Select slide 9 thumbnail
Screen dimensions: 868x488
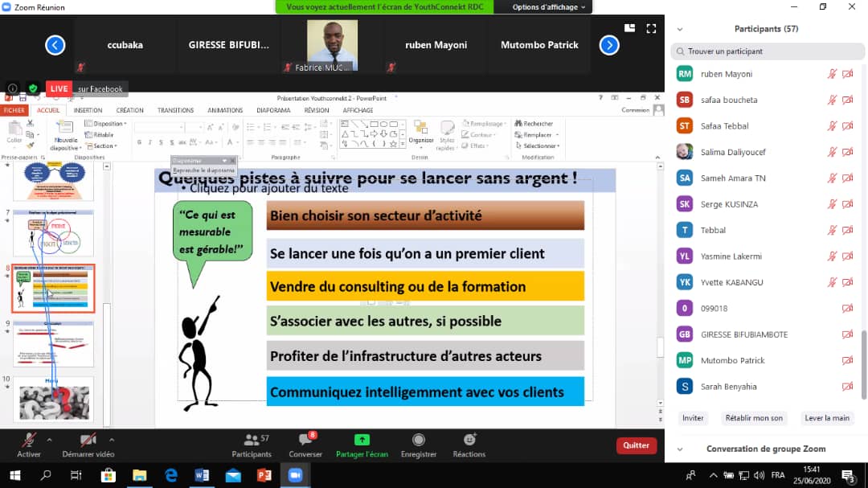pyautogui.click(x=53, y=343)
